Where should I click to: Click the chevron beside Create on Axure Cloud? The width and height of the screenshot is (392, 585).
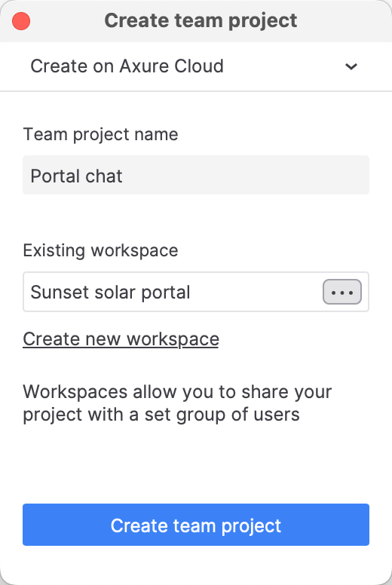pos(351,67)
